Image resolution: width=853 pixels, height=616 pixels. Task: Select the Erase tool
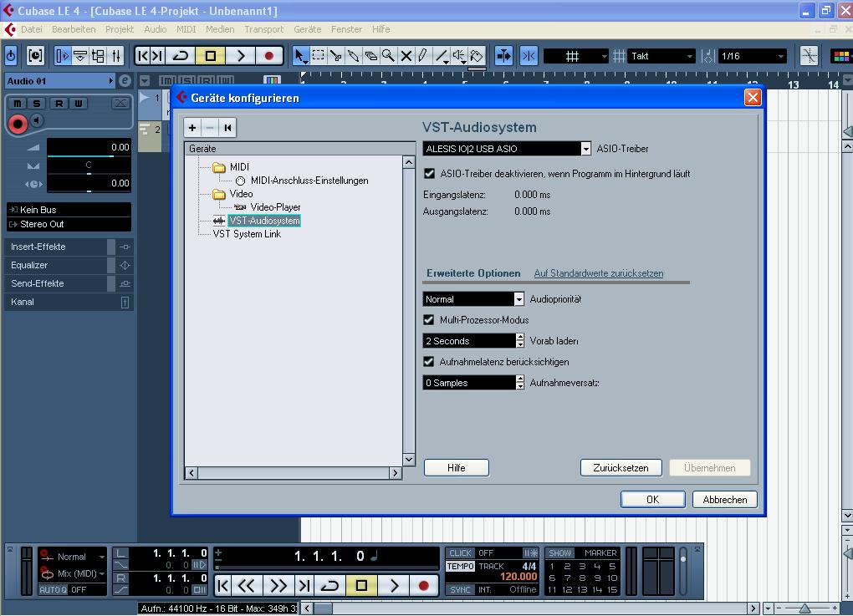pyautogui.click(x=370, y=55)
